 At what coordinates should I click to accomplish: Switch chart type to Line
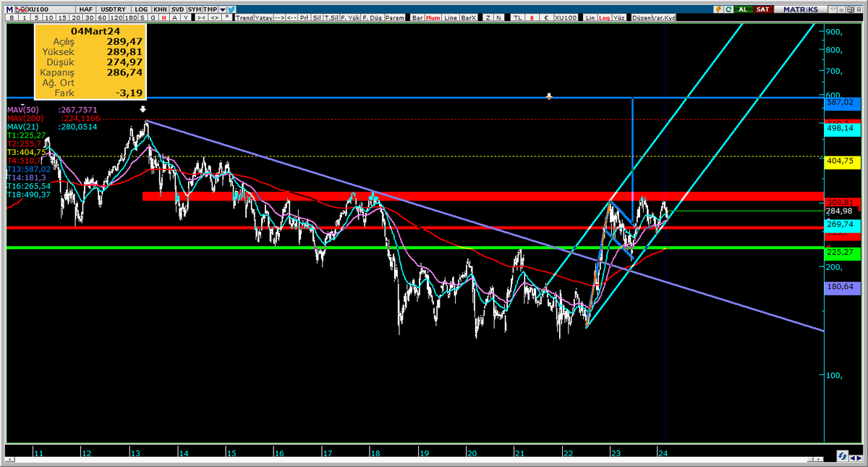click(x=451, y=17)
